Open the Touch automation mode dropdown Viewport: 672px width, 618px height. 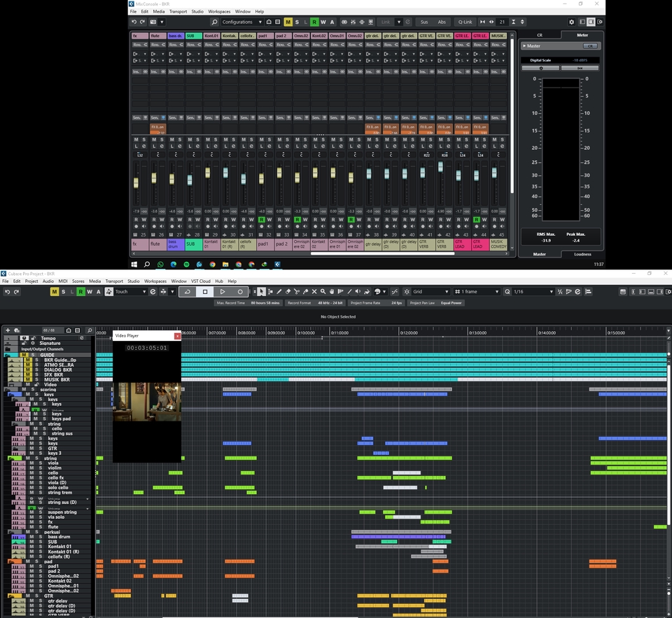130,292
